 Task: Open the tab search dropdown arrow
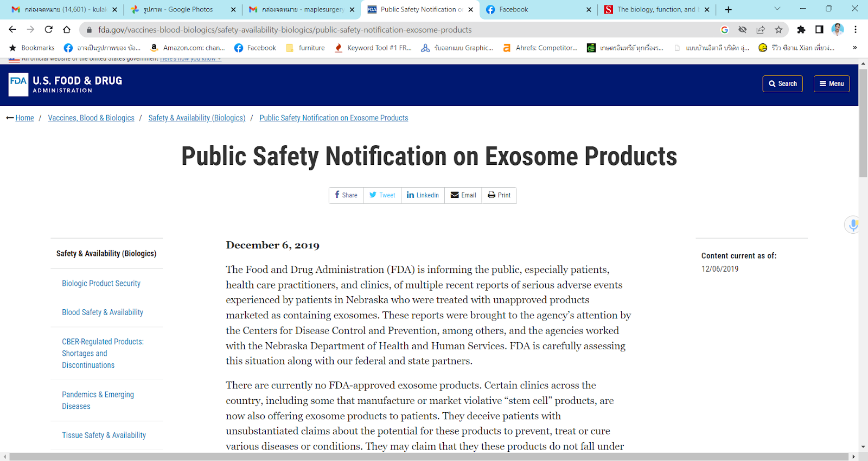777,9
